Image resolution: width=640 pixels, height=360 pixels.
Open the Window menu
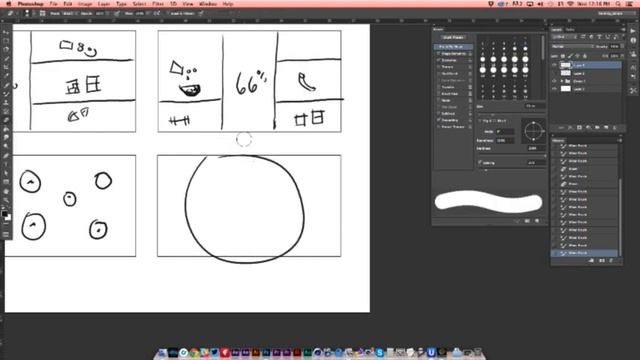coord(208,4)
